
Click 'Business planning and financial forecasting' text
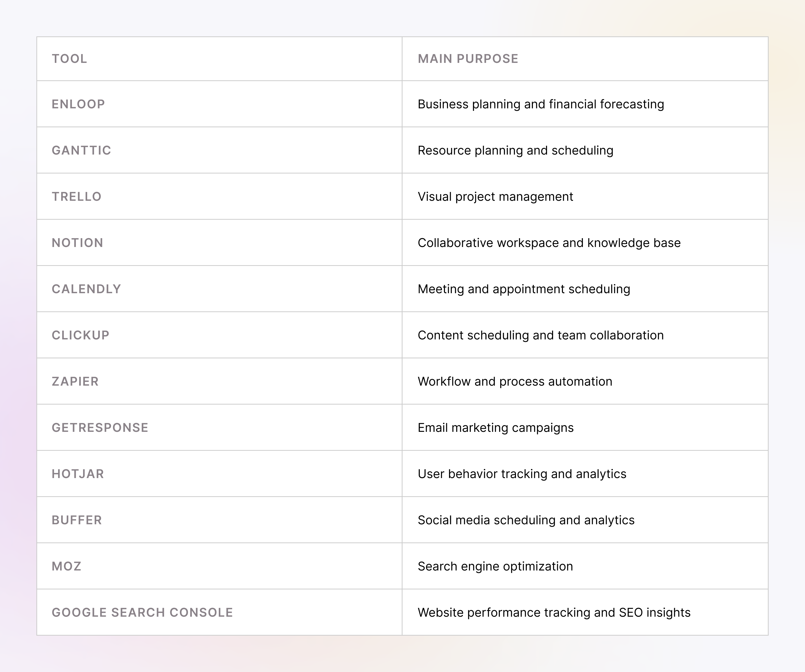(540, 104)
